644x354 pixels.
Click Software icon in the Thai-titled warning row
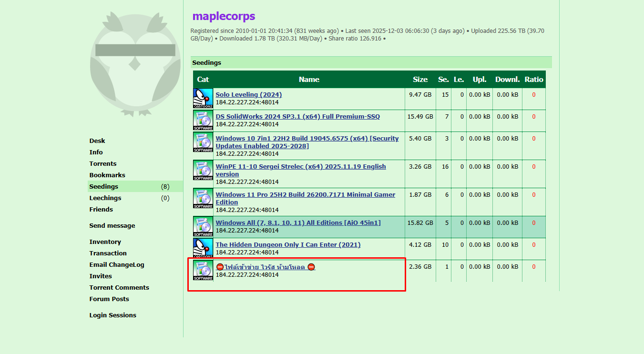point(203,271)
